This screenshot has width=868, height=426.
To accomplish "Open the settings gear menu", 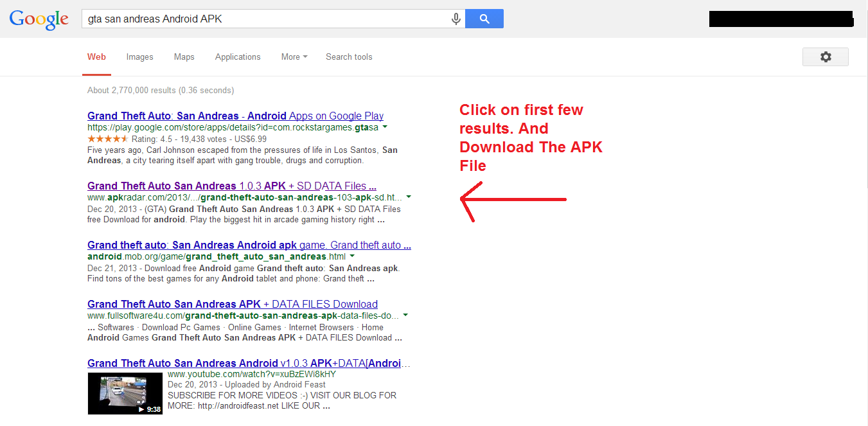I will click(826, 57).
